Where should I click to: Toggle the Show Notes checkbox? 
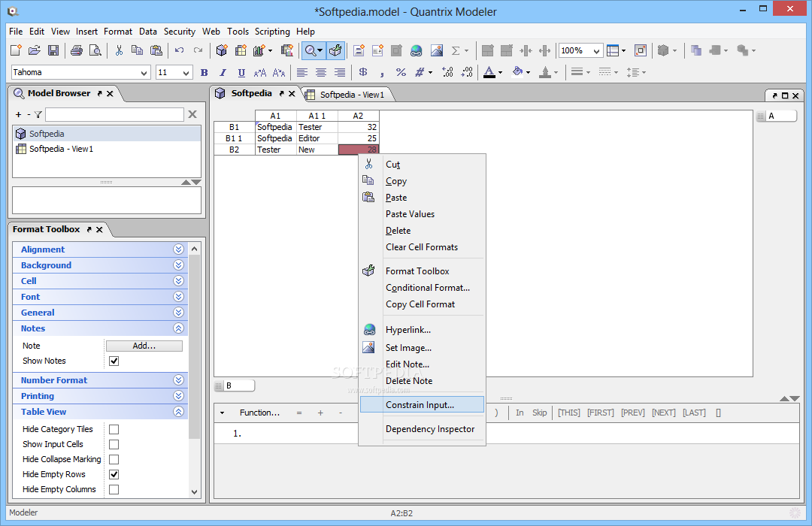point(114,361)
